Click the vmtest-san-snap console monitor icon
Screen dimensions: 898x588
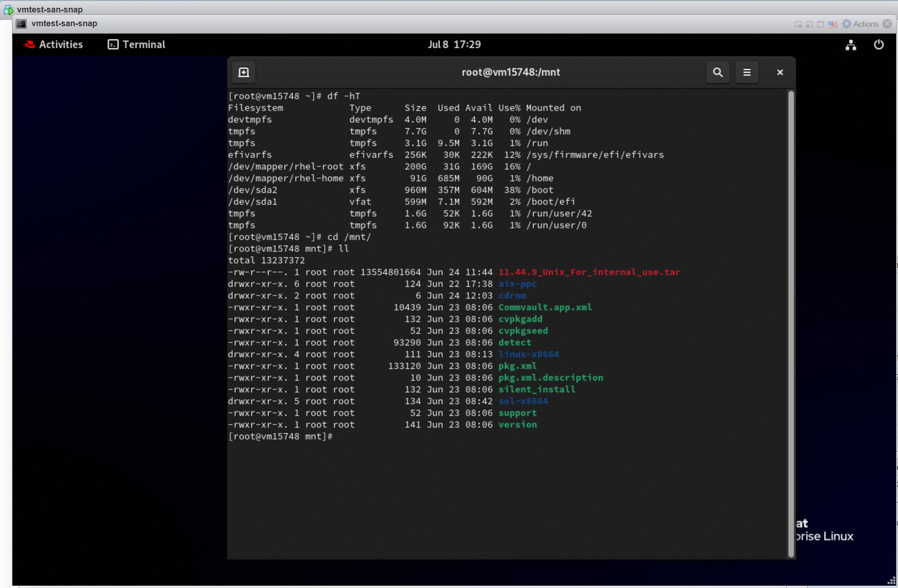click(x=21, y=24)
